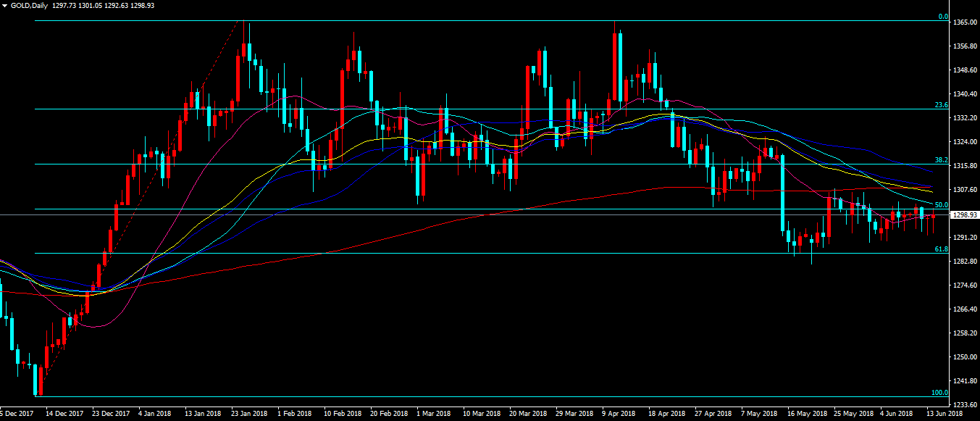This screenshot has height=421, width=980.
Task: Click the 23 Dec 2017 date label
Action: point(111,414)
